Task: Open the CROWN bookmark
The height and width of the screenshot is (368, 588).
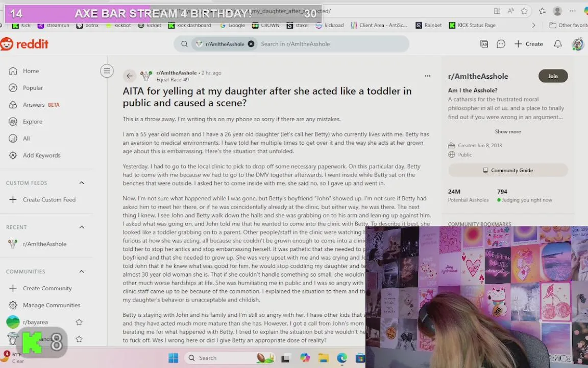Action: pyautogui.click(x=266, y=25)
